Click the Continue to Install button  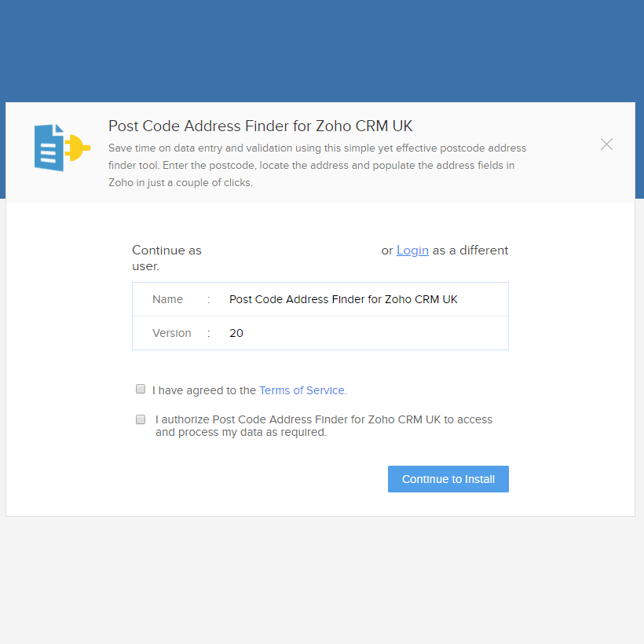448,479
